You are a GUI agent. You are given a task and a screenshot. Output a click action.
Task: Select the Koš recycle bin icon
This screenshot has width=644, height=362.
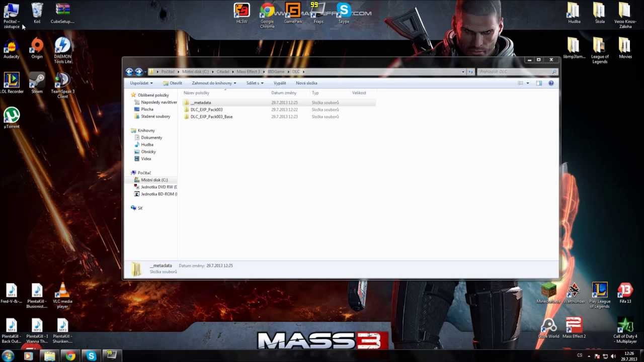click(37, 13)
